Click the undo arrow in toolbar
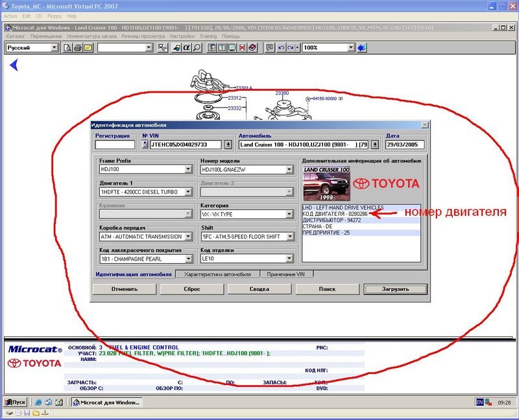The image size is (519, 420). 280,48
